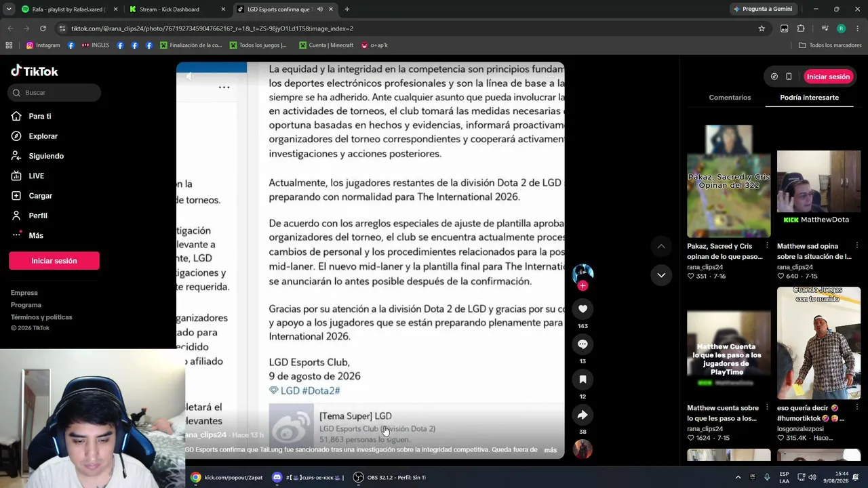Viewport: 868px width, 488px height.
Task: Follow creator with red plus badge
Action: click(583, 286)
